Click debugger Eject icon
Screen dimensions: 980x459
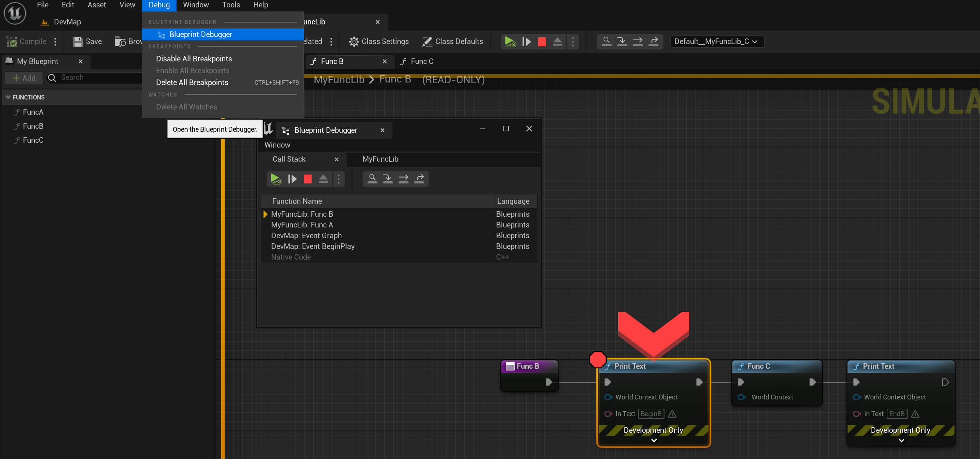(323, 179)
